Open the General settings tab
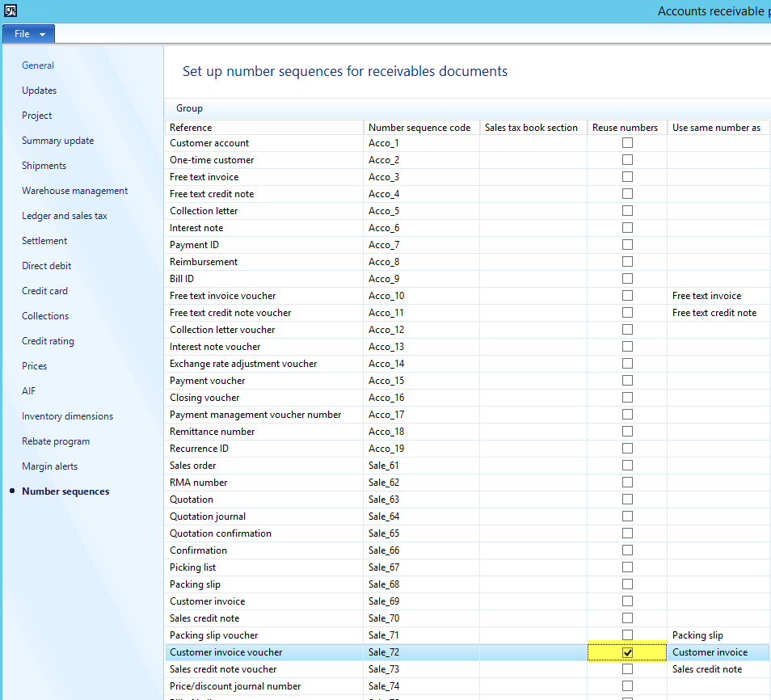771x700 pixels. click(38, 65)
